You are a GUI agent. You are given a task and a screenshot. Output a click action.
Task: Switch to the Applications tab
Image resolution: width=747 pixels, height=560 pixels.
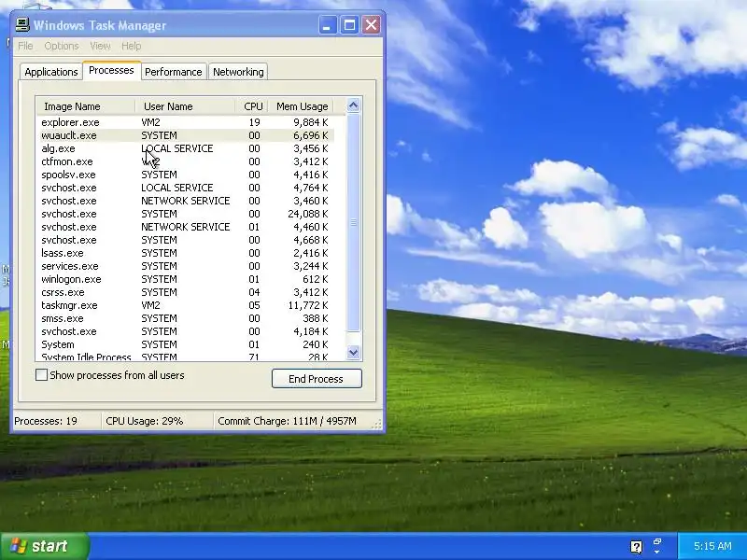[x=51, y=72]
